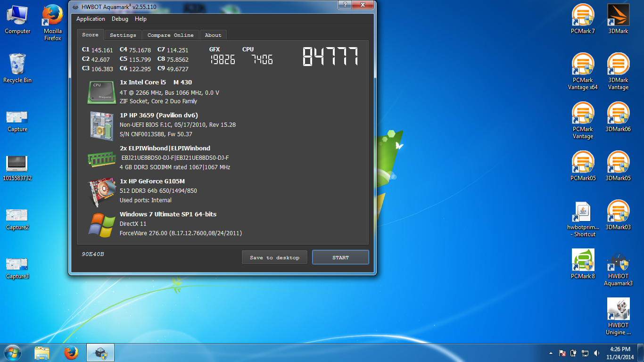The height and width of the screenshot is (362, 644).
Task: Open the Debug menu
Action: [x=120, y=19]
